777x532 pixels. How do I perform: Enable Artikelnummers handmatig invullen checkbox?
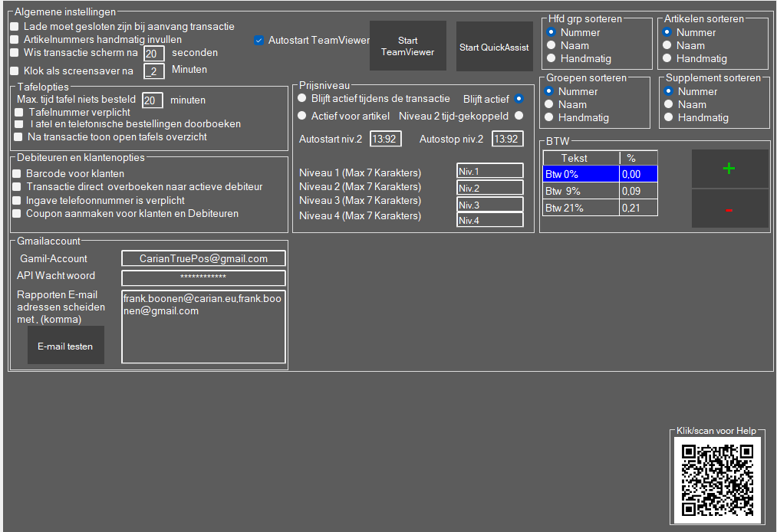(15, 39)
